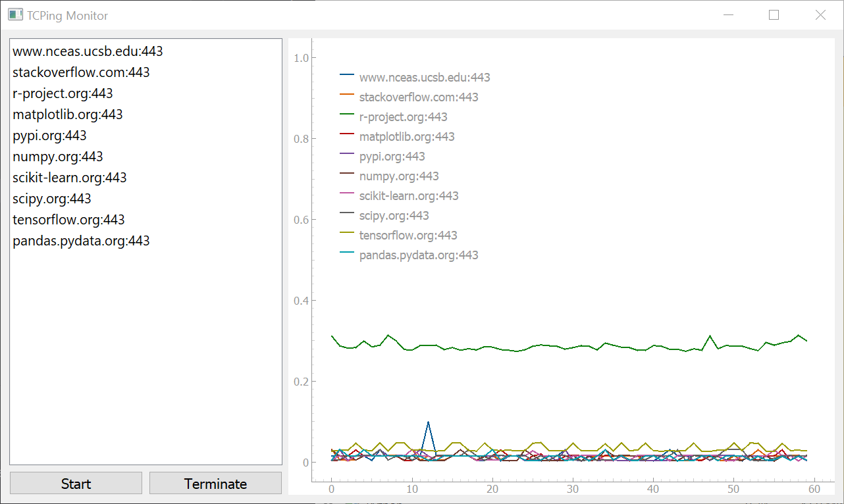Select www.nceas.ucsb.edu:443 in the host list

[145, 51]
